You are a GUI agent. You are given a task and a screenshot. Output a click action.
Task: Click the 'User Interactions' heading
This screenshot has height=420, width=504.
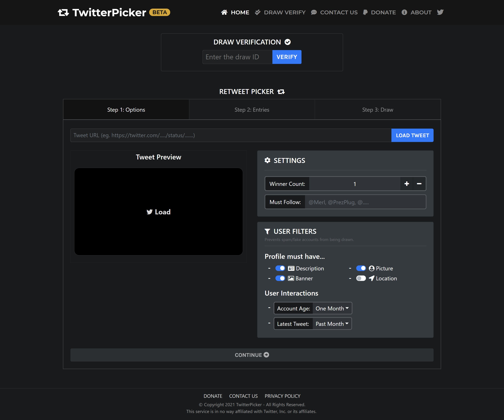coord(291,293)
